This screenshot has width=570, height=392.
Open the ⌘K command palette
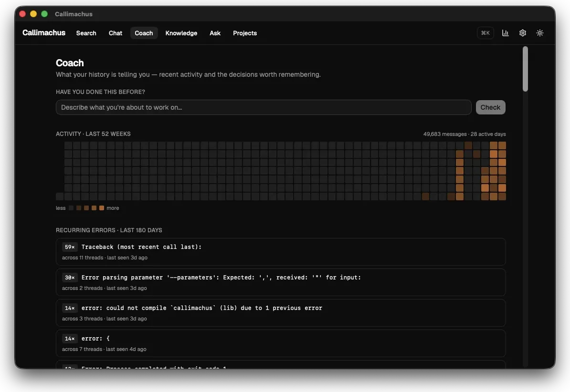coord(486,33)
